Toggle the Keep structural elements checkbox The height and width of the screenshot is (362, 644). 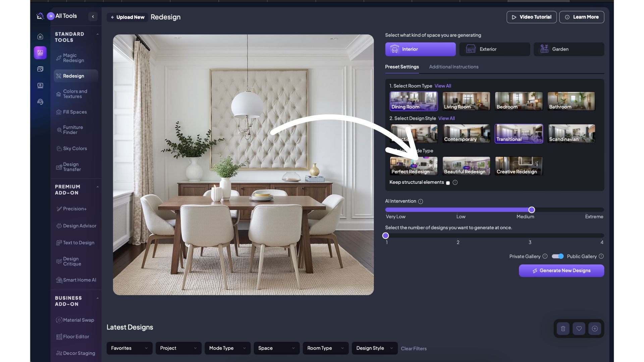448,183
